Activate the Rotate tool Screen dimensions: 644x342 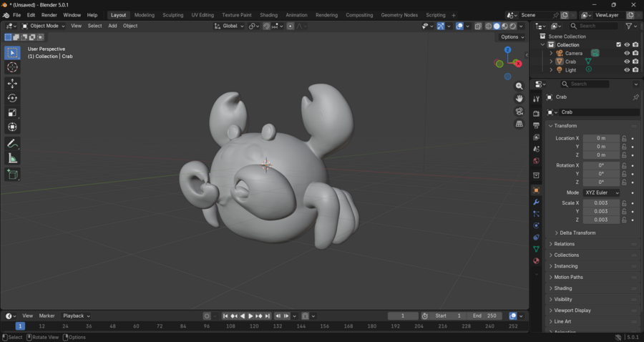(12, 98)
